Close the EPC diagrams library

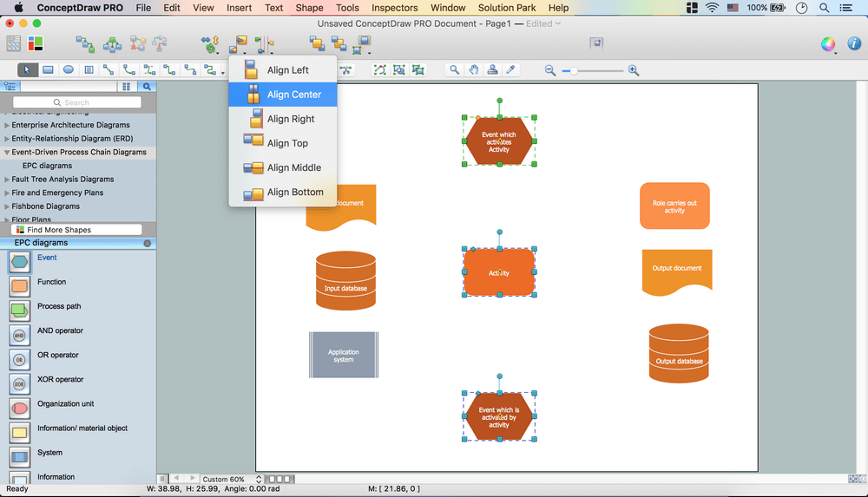pos(147,244)
